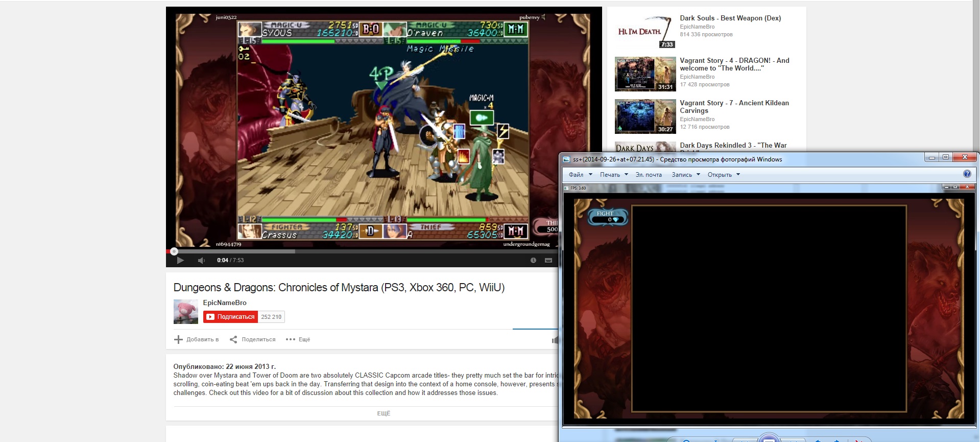This screenshot has height=442, width=980.
Task: Click the Photo Viewer title bar app icon
Action: pyautogui.click(x=566, y=159)
